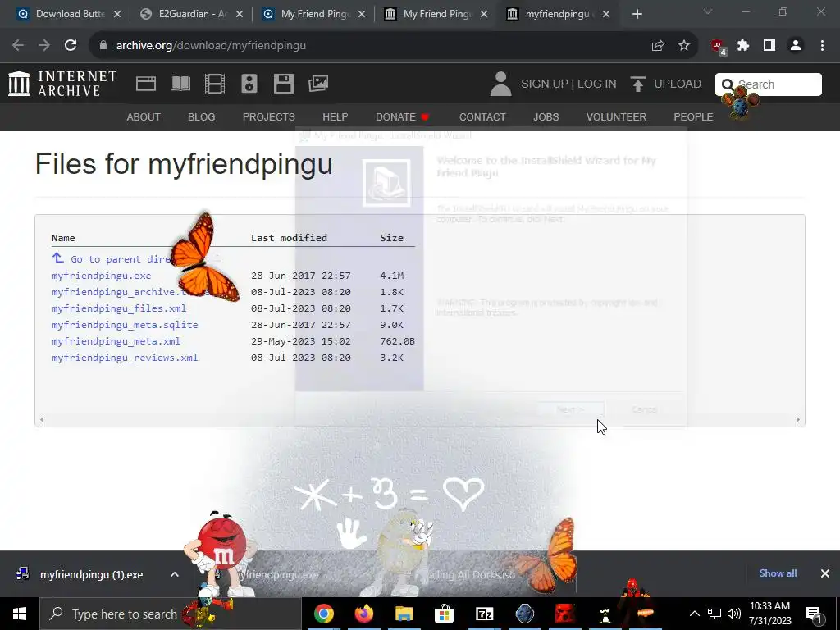
Task: Open File Explorer from the taskbar
Action: click(x=404, y=614)
